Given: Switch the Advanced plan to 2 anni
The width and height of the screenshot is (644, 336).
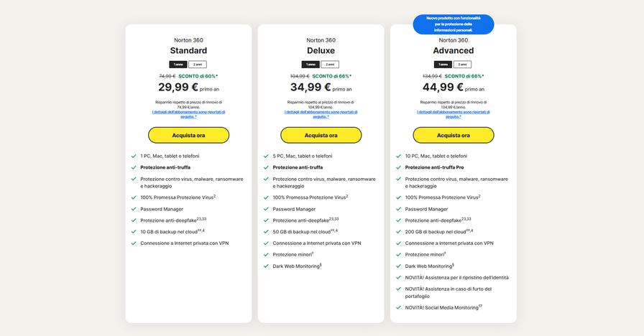Looking at the screenshot, I should tap(462, 65).
